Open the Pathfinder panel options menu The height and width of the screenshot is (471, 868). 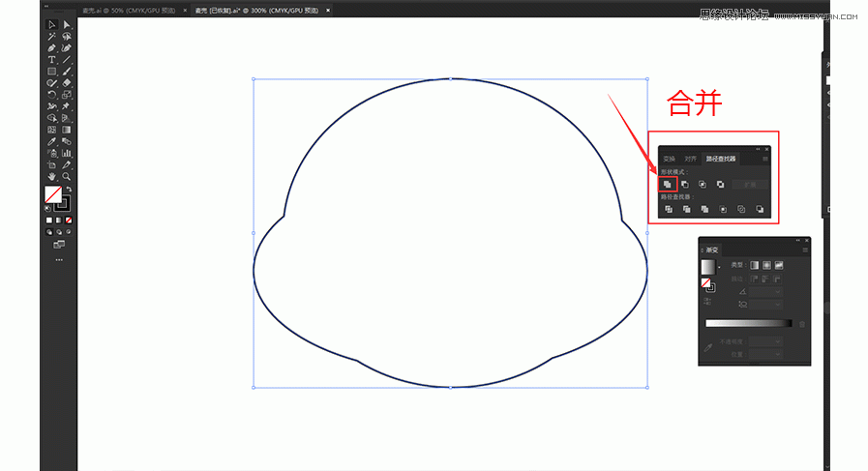click(x=764, y=159)
